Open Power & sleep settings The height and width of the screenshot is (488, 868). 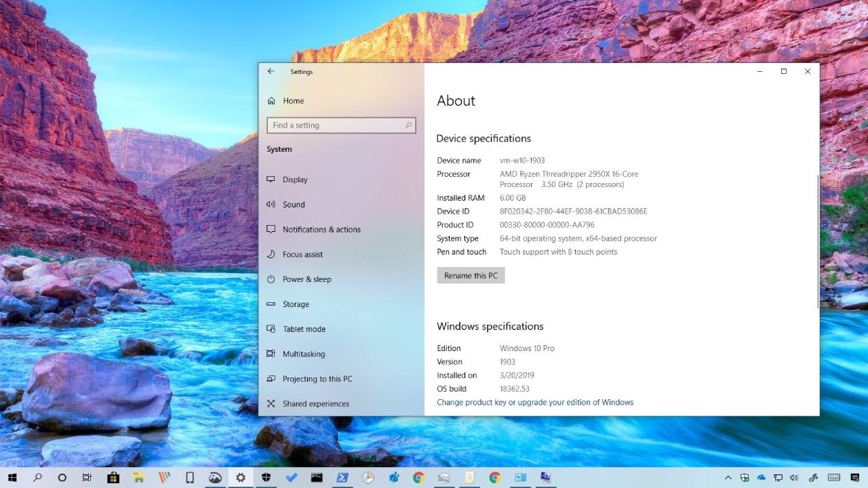(307, 279)
